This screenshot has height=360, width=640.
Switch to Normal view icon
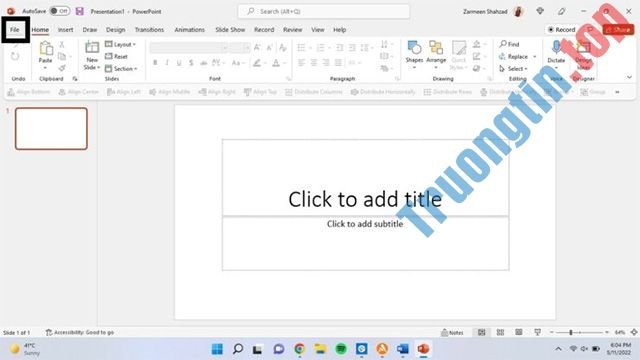tap(482, 332)
